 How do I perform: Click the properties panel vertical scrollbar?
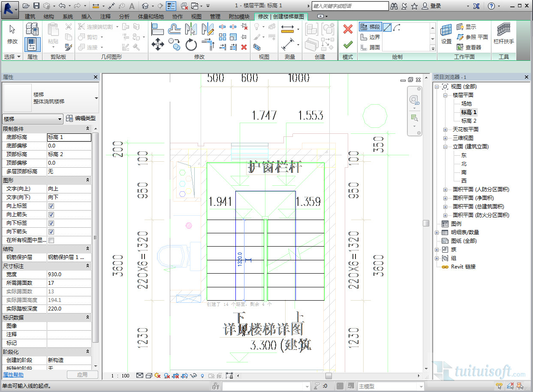(96, 238)
